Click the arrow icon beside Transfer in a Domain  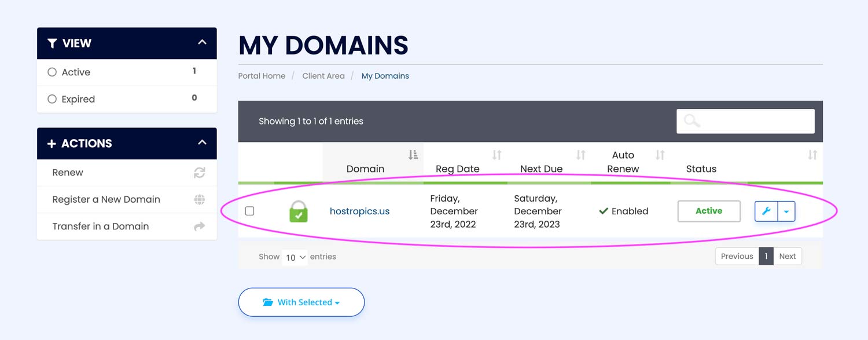(x=199, y=226)
